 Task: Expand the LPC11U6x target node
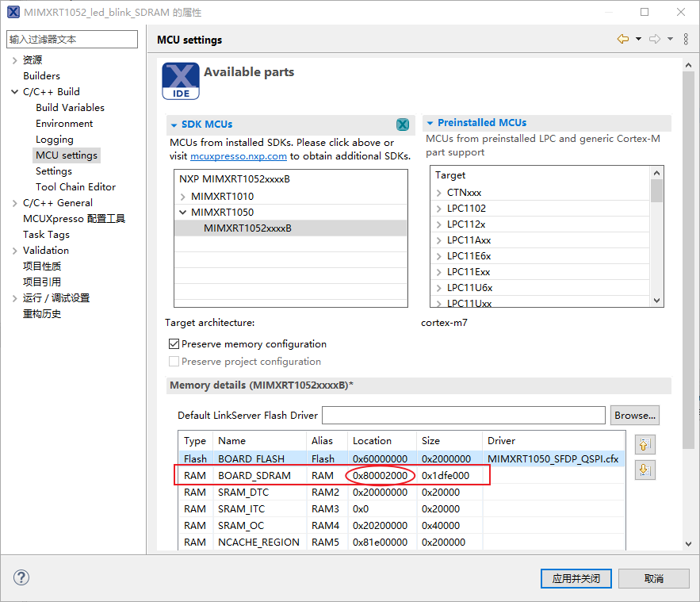(x=439, y=288)
